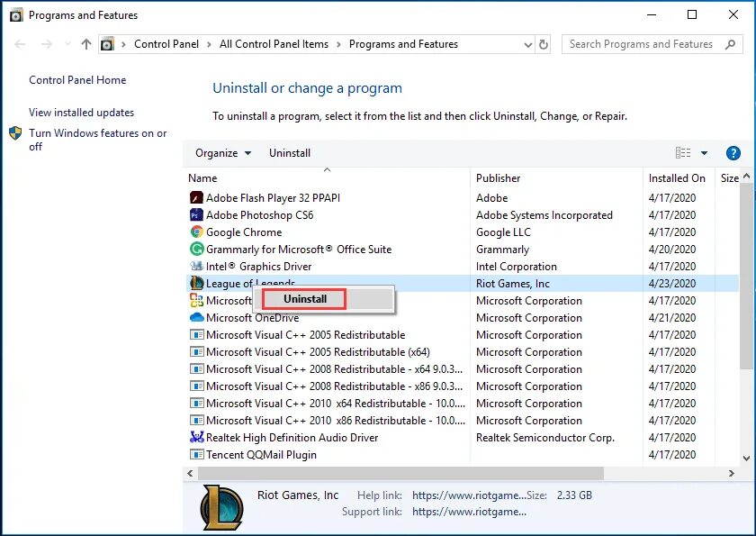
Task: Click the Grammarly program icon
Action: point(196,249)
